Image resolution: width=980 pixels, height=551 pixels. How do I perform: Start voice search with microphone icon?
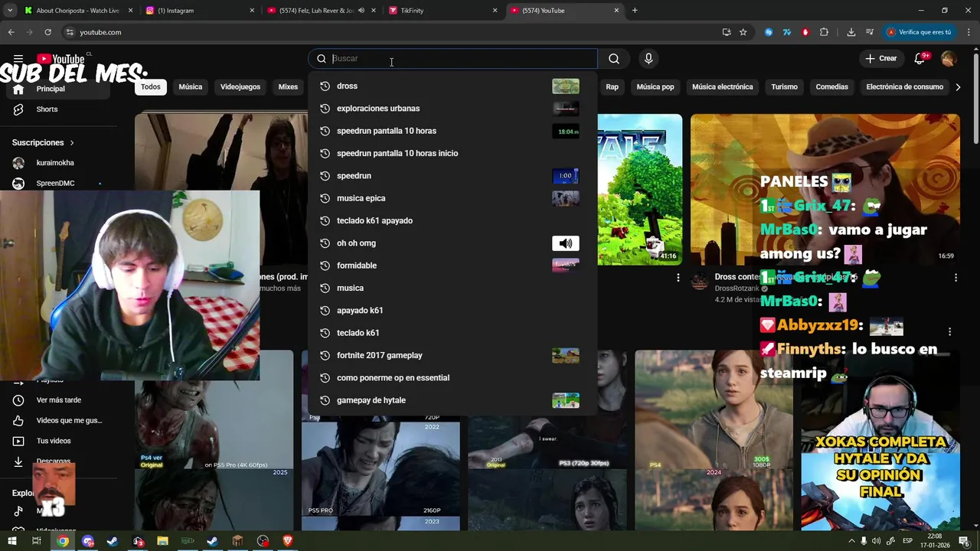tap(648, 58)
